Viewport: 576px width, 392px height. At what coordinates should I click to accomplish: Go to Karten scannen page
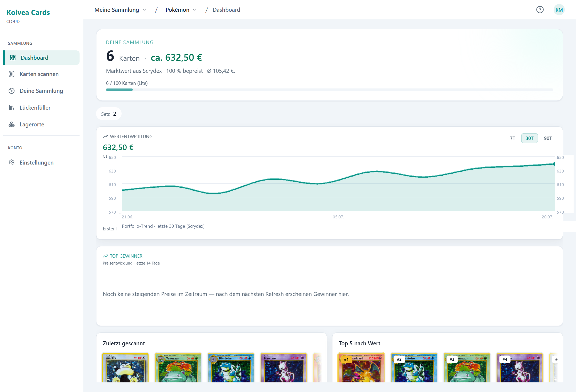pyautogui.click(x=41, y=74)
